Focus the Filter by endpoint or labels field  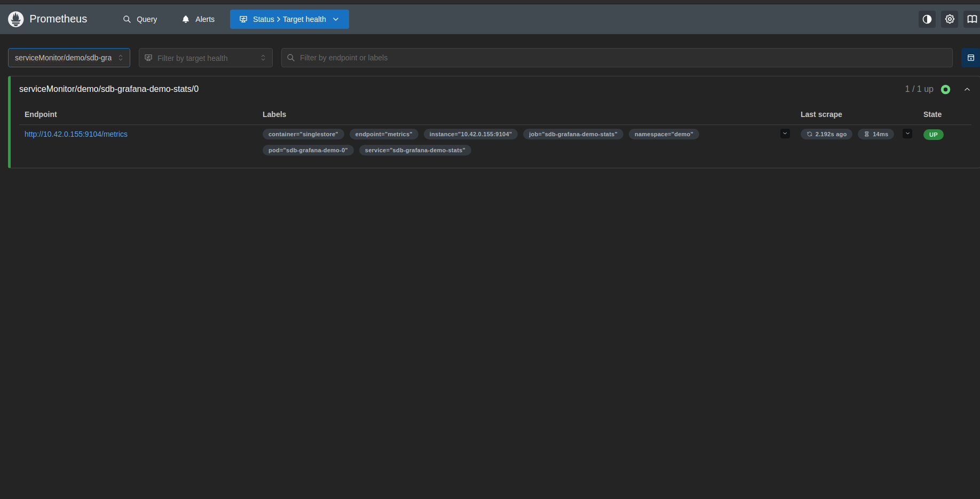coord(617,58)
